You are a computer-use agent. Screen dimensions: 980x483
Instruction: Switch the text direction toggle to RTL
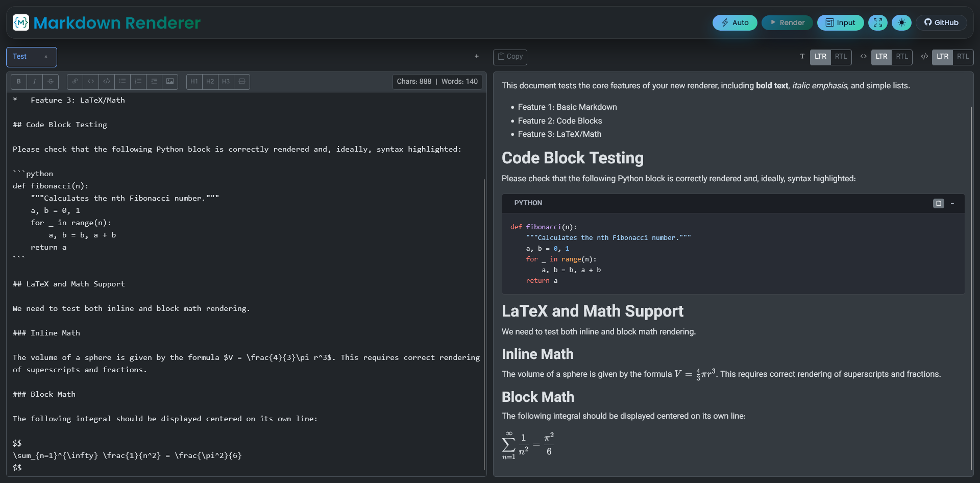pos(841,57)
